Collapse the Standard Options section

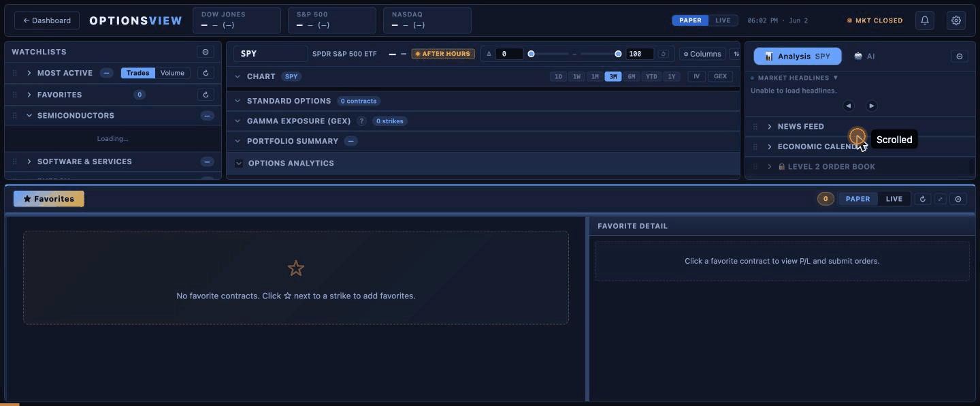[238, 101]
